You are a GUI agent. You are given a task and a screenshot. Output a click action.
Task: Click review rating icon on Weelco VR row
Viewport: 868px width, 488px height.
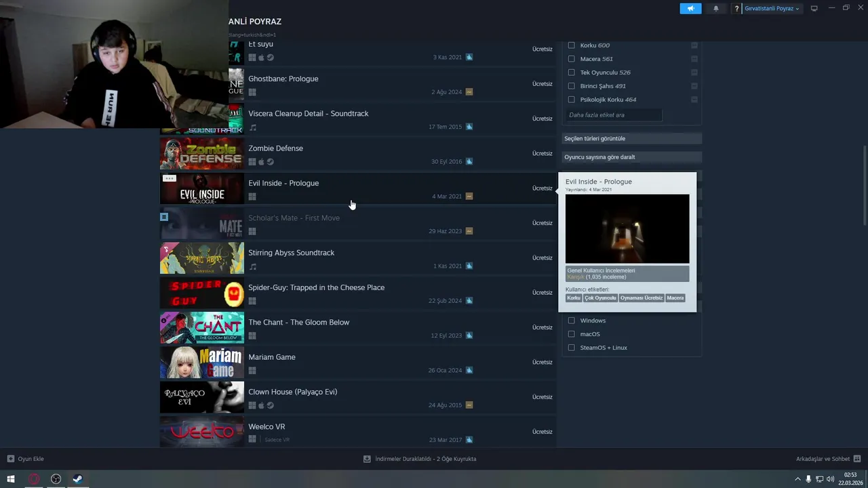click(469, 440)
